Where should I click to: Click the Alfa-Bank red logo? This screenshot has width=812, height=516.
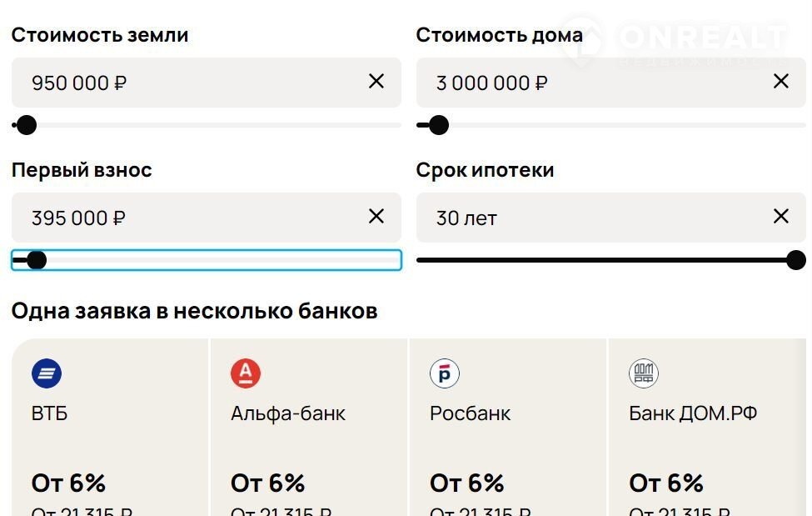click(246, 373)
